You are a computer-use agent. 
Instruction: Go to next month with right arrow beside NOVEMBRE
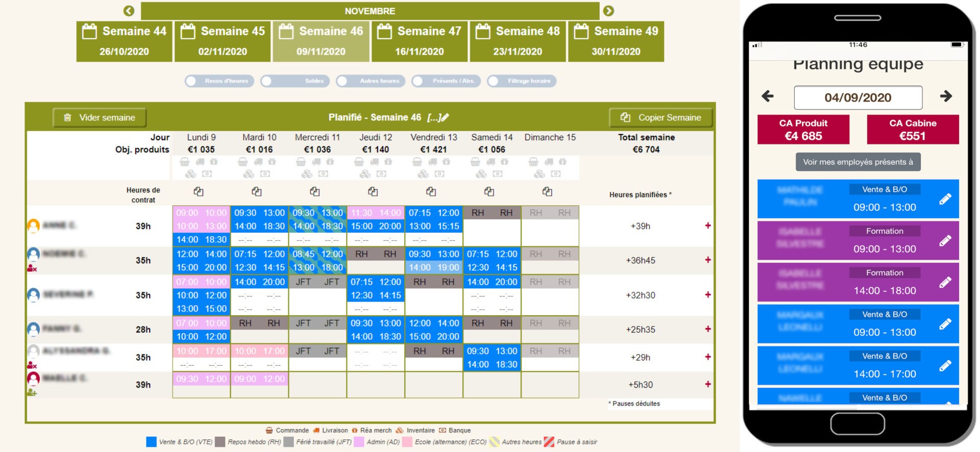[x=608, y=11]
